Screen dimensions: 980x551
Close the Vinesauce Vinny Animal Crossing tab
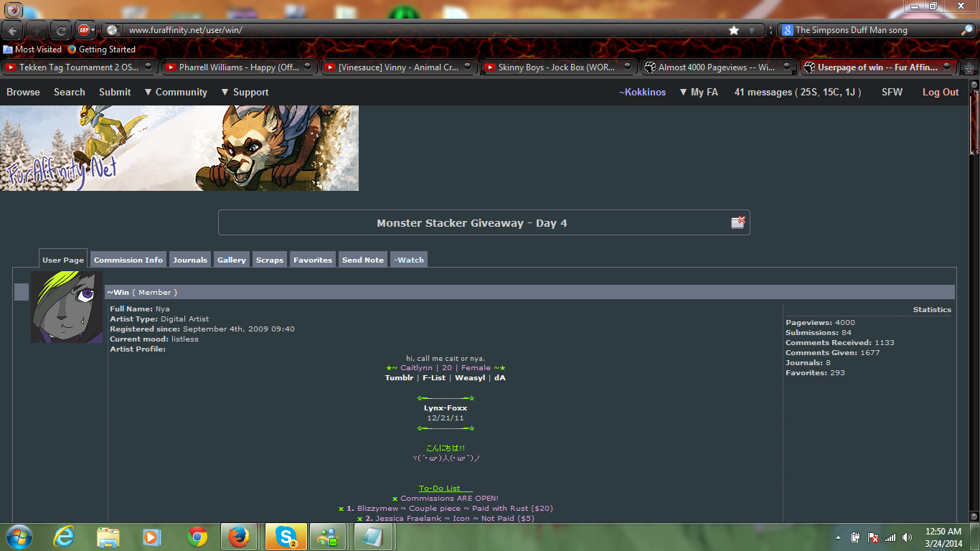468,67
